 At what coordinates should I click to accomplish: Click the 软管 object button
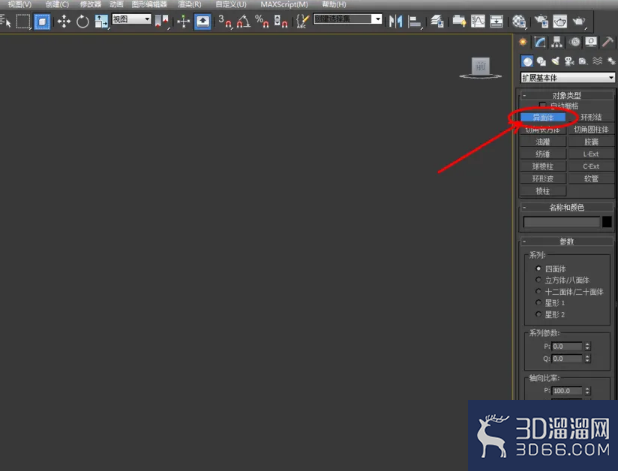(591, 178)
